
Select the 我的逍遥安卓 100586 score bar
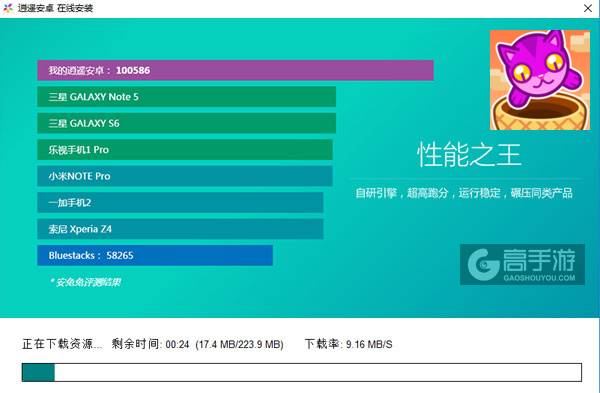tap(235, 70)
